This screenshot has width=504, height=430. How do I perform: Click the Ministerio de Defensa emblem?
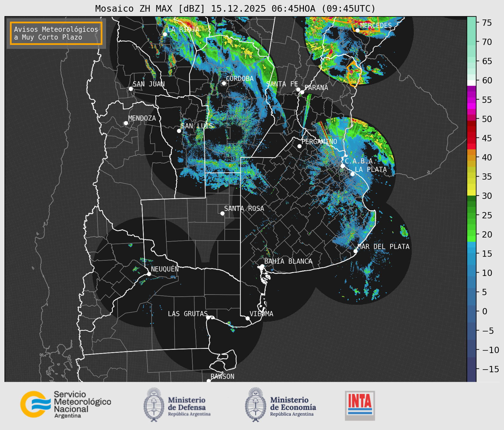pos(154,405)
